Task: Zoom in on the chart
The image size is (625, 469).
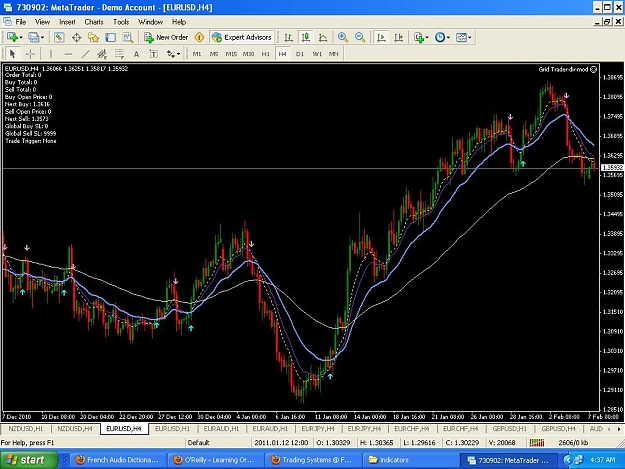Action: click(x=343, y=37)
